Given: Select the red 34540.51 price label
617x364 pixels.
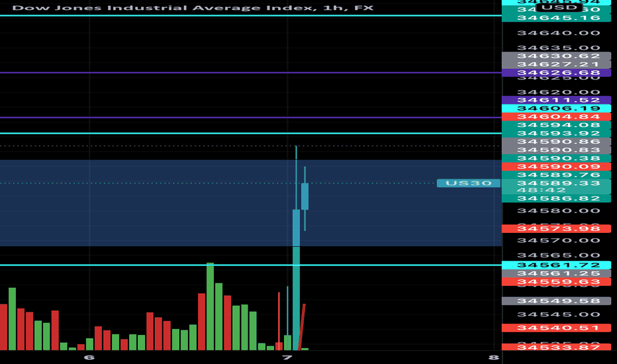Looking at the screenshot, I should [557, 328].
